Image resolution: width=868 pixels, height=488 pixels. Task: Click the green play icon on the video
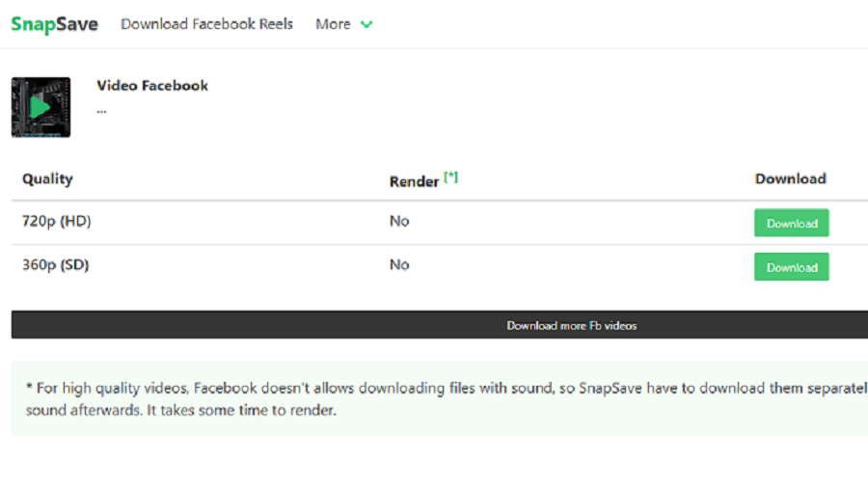(40, 107)
